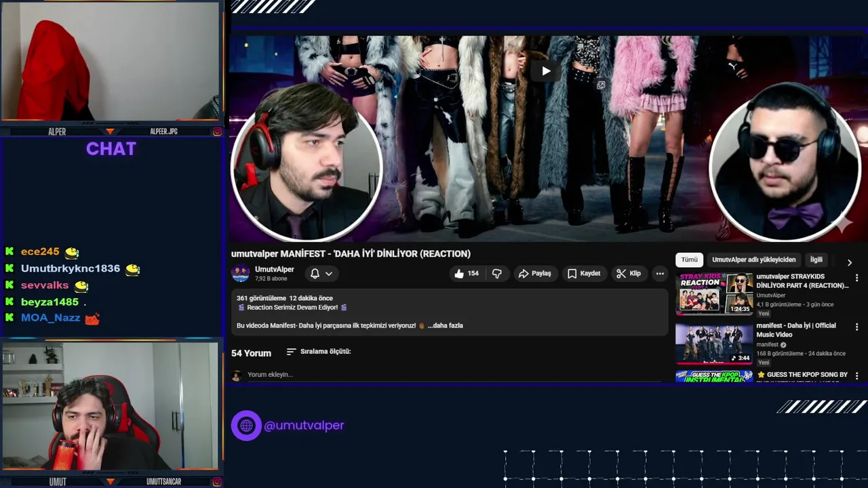Click the 54 Yorum comments count

[251, 353]
